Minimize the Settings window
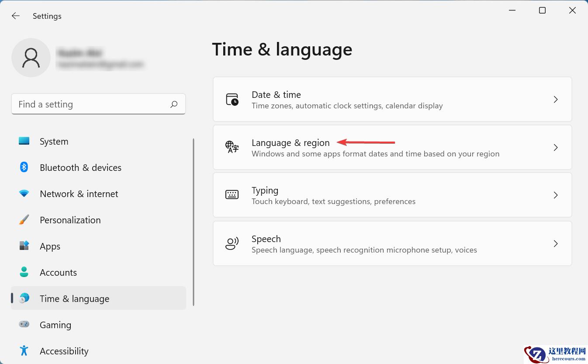This screenshot has height=364, width=588. tap(512, 10)
